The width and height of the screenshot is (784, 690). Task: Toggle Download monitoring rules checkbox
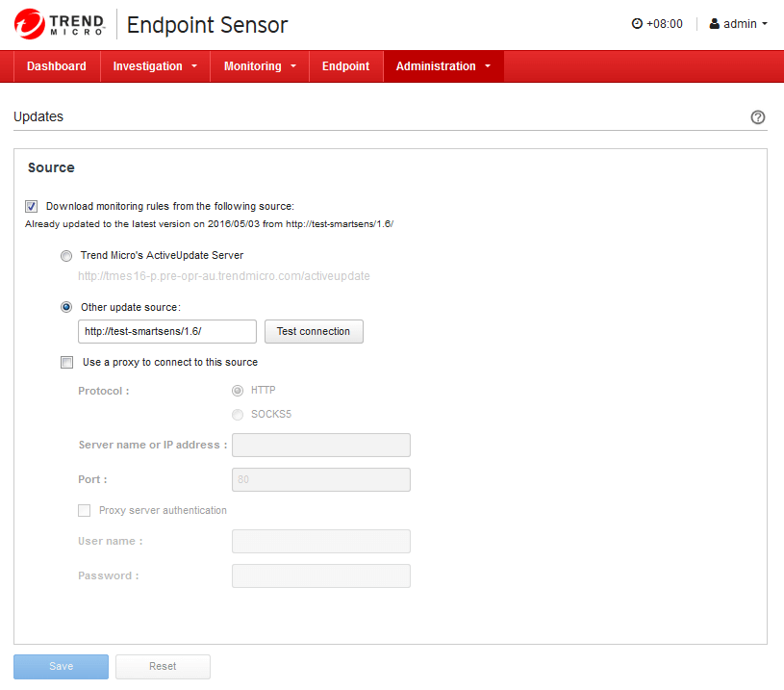(x=32, y=206)
